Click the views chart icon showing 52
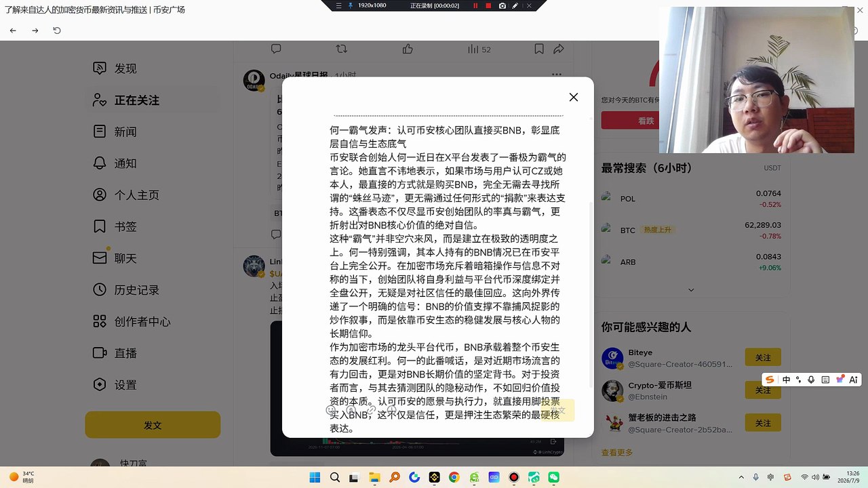This screenshot has width=868, height=488. [479, 49]
